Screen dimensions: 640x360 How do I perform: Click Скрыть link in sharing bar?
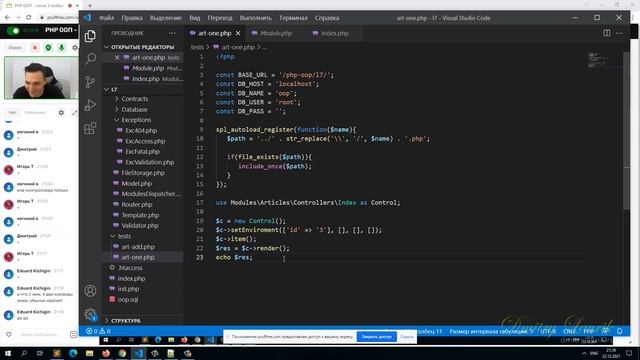[407, 337]
